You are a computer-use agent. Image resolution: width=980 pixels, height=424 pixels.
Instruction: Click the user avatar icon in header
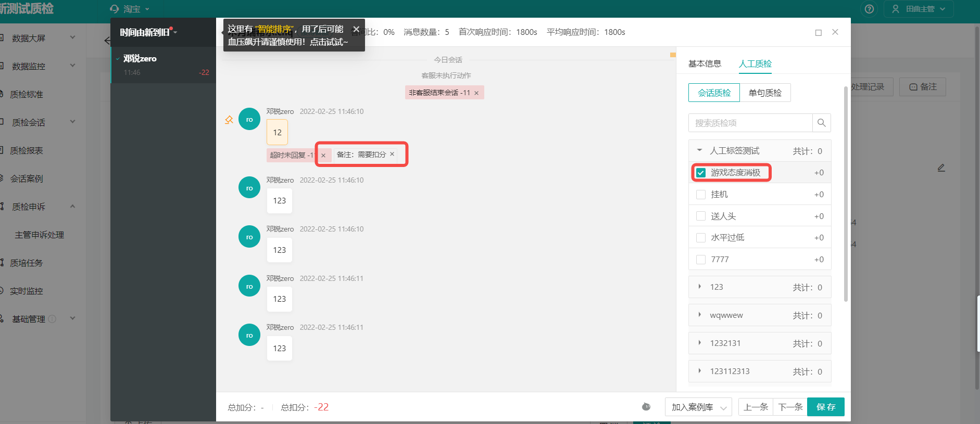coord(895,9)
